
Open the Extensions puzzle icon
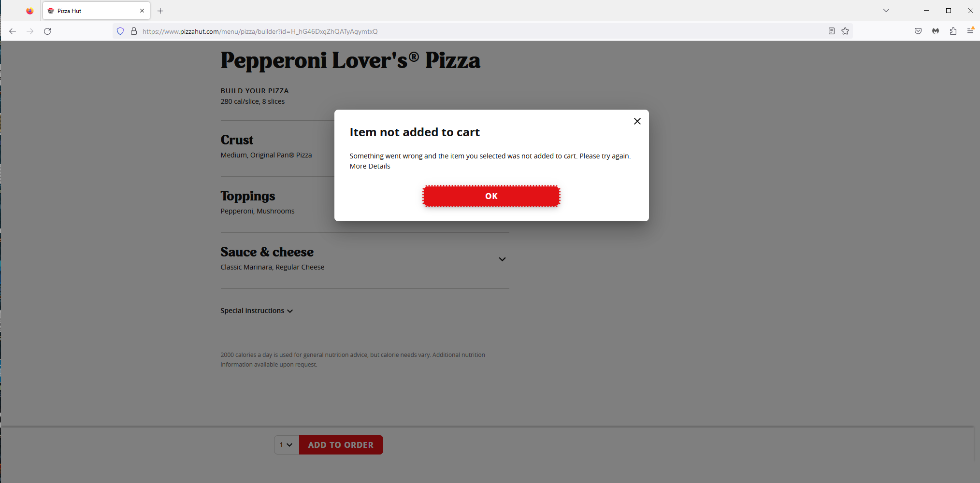click(x=953, y=31)
